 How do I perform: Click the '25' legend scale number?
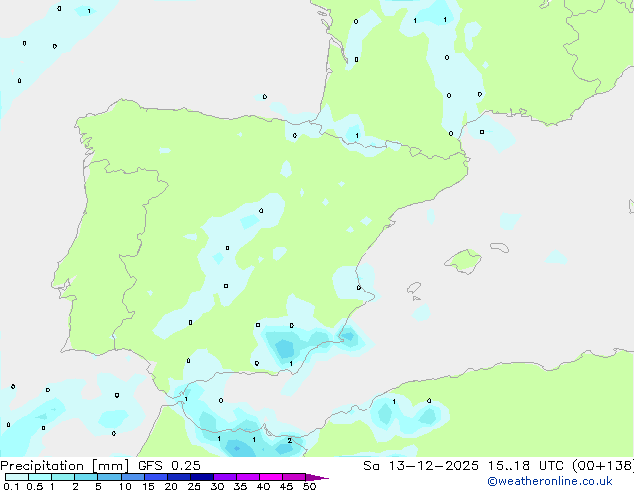pyautogui.click(x=194, y=486)
